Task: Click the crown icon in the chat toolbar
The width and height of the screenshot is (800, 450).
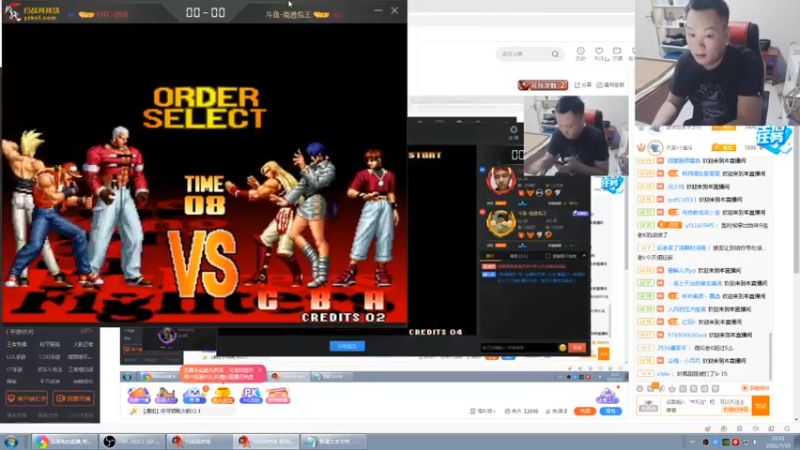Action: (x=672, y=388)
